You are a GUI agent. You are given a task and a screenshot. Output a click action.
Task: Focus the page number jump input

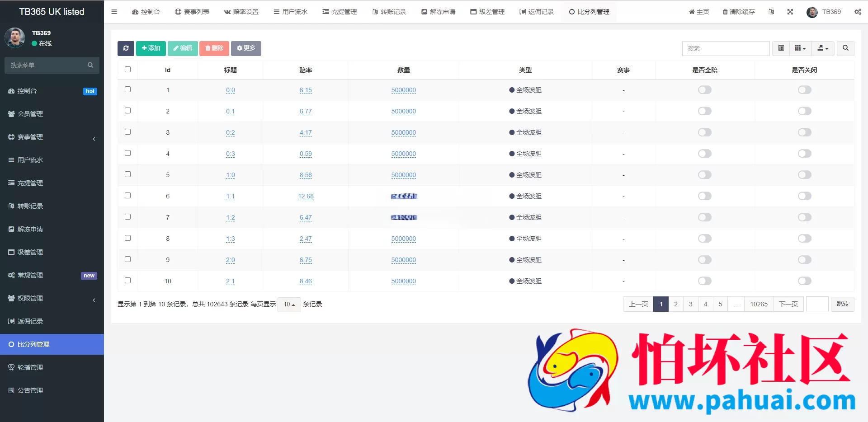pos(817,304)
